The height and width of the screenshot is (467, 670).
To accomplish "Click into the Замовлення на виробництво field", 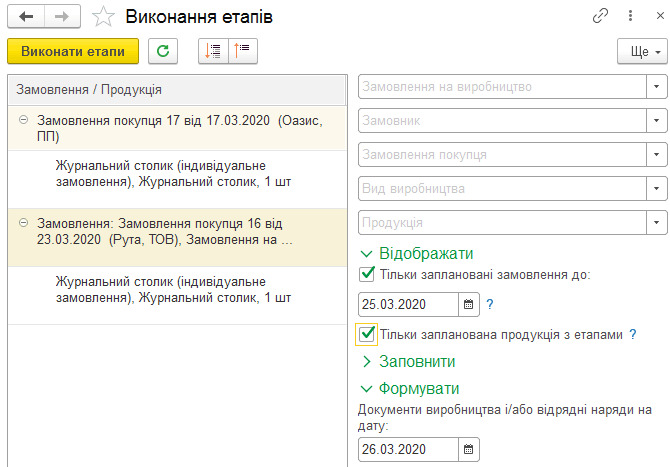I will tap(502, 87).
